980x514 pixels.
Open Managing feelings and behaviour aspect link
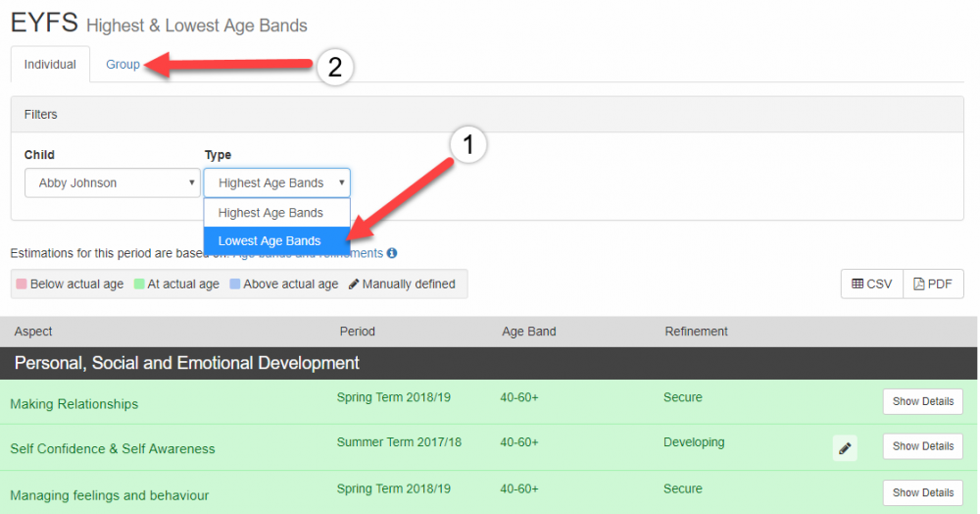(x=109, y=495)
